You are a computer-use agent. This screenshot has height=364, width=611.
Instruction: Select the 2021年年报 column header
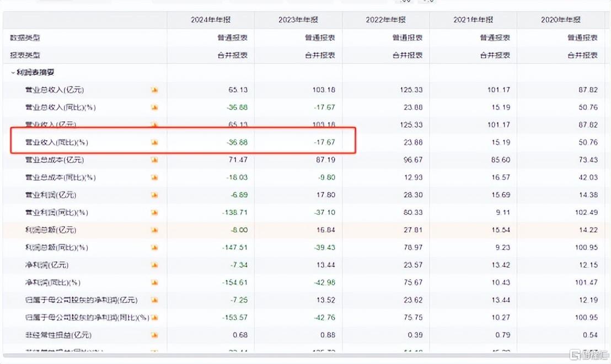[x=473, y=19]
